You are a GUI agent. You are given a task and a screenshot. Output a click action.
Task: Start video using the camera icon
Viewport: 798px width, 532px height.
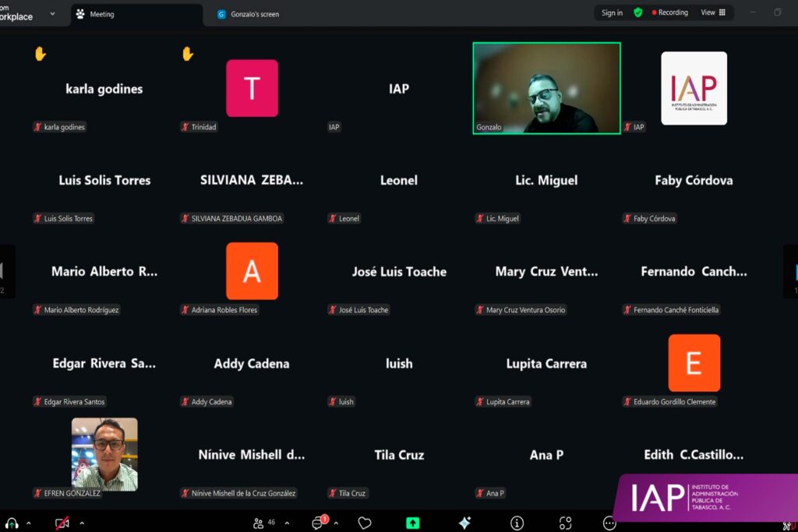point(62,523)
